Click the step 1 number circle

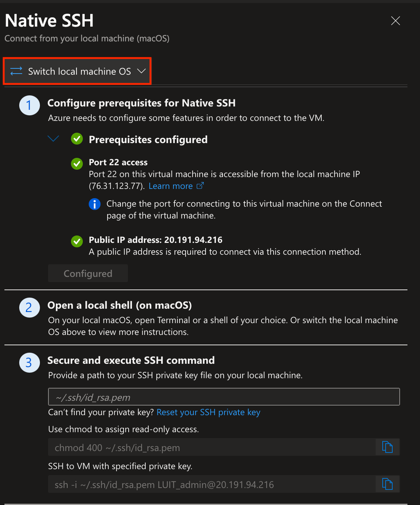(30, 105)
